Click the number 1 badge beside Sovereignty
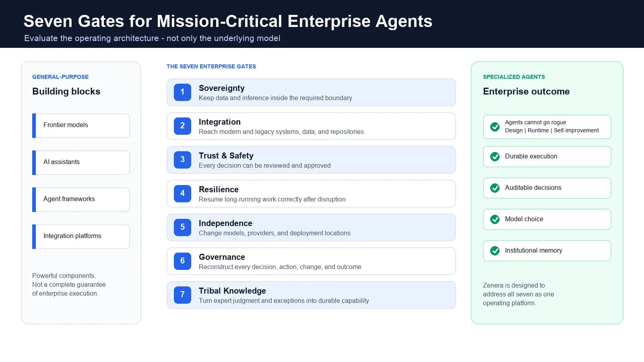Image resolution: width=644 pixels, height=362 pixels. pos(182,92)
